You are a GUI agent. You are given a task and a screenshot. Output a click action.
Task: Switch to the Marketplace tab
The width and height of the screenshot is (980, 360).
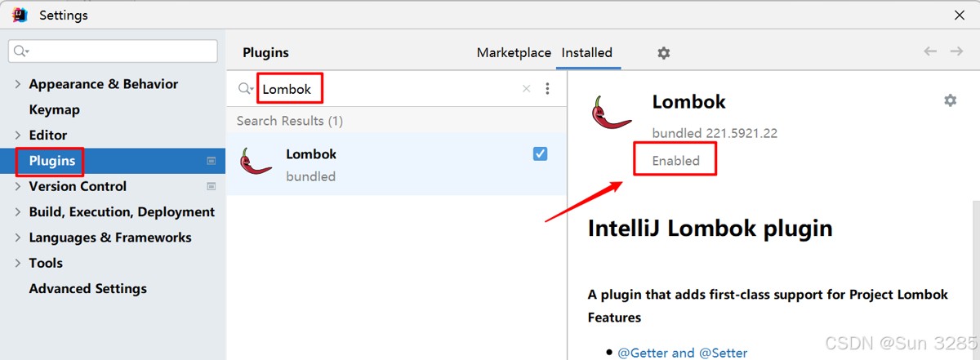pyautogui.click(x=514, y=52)
